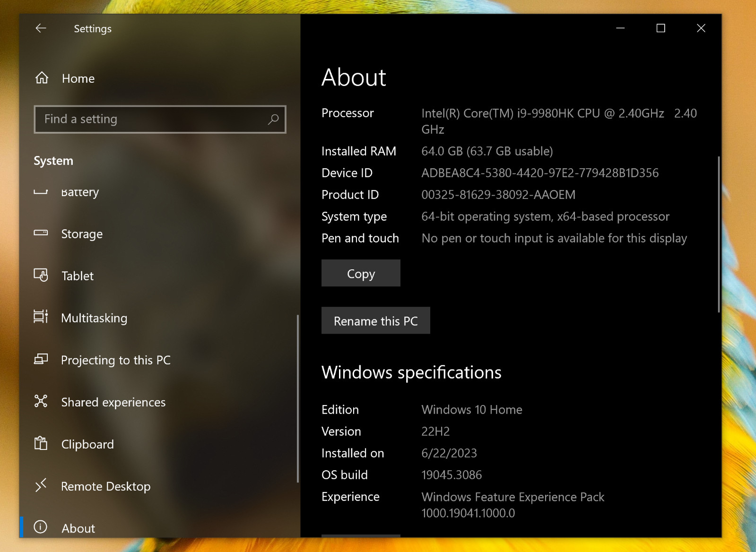This screenshot has width=756, height=552.
Task: Click the Clipboard icon
Action: (x=41, y=443)
